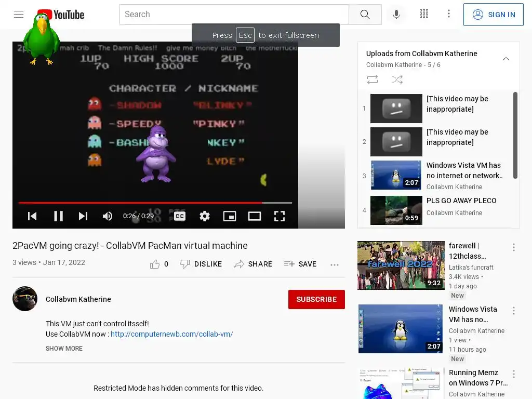Open the YouTube apps grid

pyautogui.click(x=424, y=14)
